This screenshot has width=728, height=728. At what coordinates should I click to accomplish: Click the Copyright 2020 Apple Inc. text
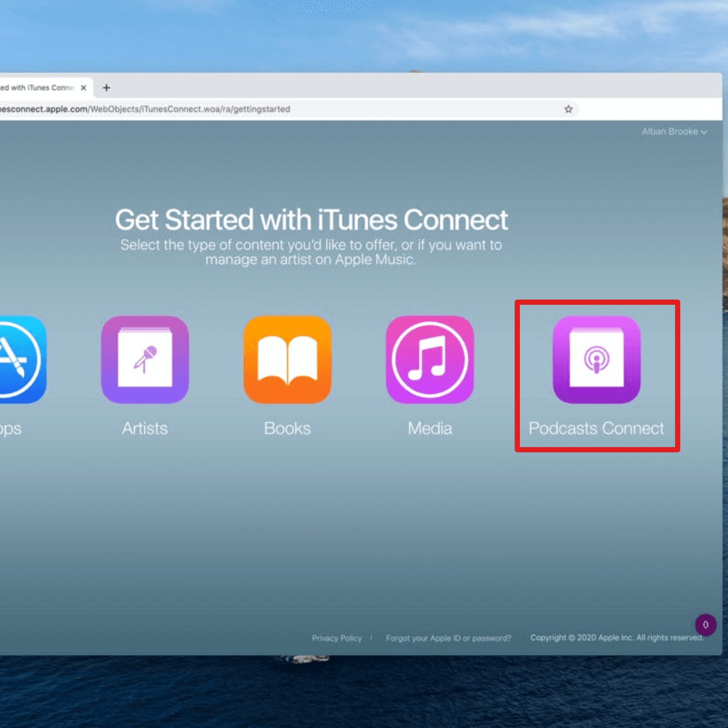pos(617,638)
